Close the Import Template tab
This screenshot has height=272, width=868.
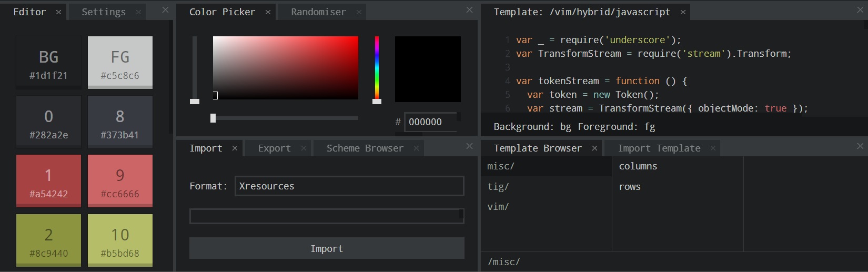(713, 148)
